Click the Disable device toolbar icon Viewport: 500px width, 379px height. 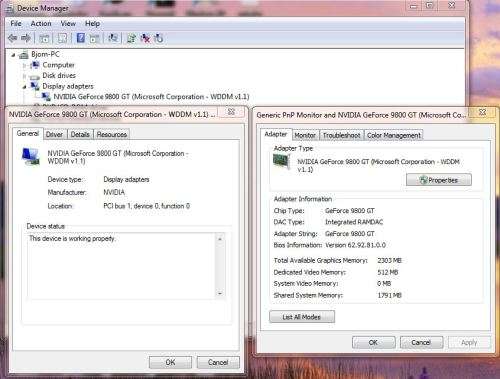159,38
